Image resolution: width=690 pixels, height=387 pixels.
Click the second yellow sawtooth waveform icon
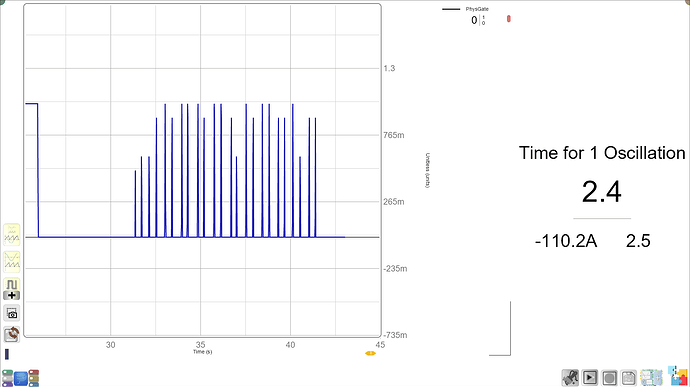click(x=12, y=262)
